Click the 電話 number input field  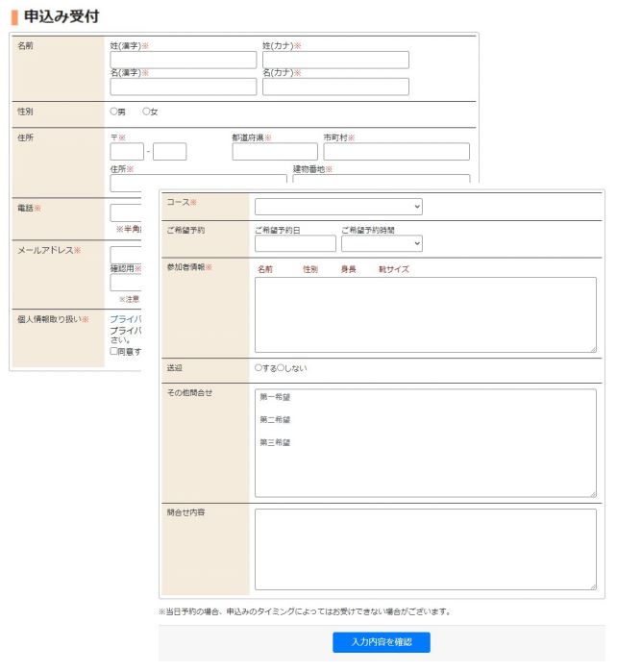click(x=126, y=213)
